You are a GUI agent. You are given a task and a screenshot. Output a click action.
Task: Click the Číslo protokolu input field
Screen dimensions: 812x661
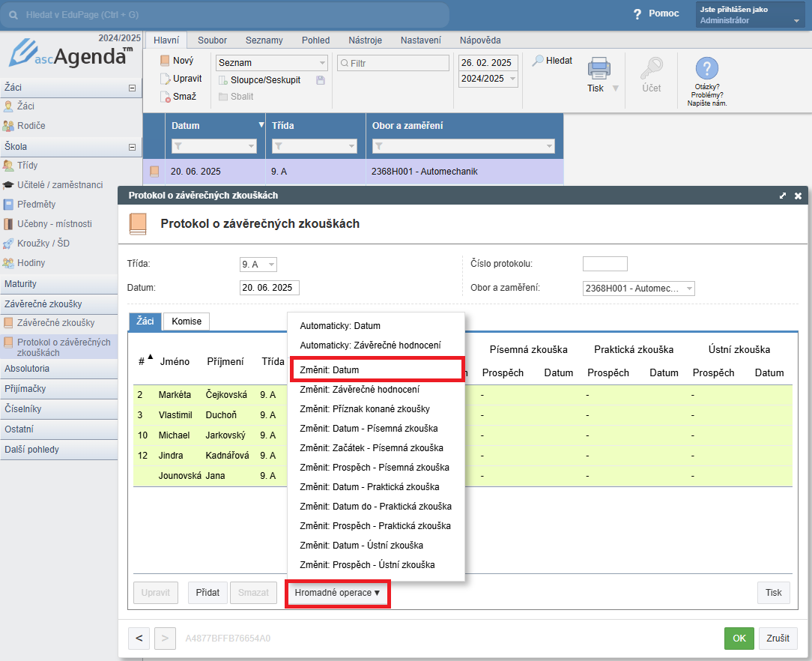[x=605, y=264]
